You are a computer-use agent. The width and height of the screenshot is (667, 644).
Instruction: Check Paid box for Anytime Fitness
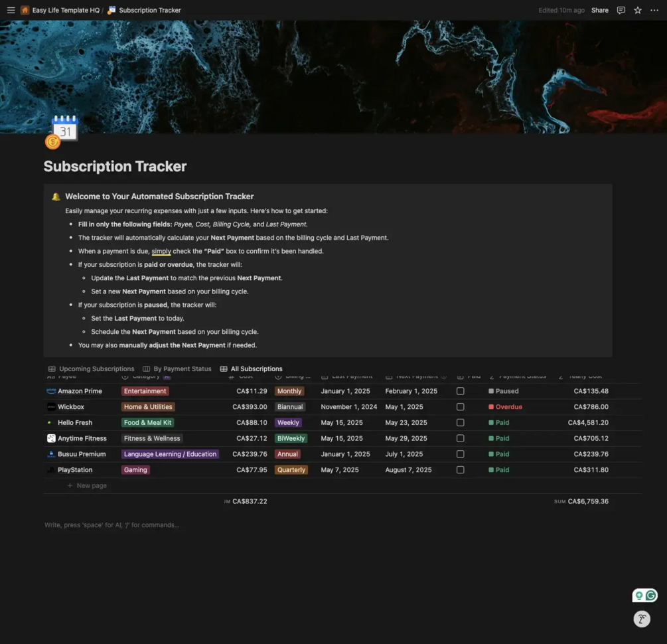point(461,438)
